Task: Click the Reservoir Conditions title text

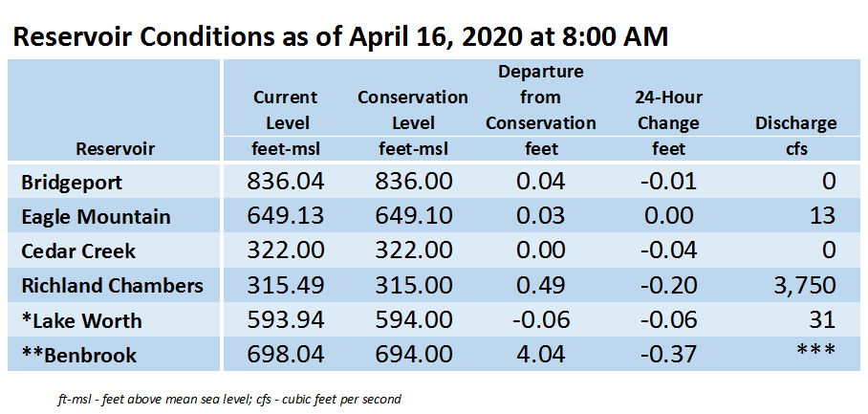Action: [340, 37]
